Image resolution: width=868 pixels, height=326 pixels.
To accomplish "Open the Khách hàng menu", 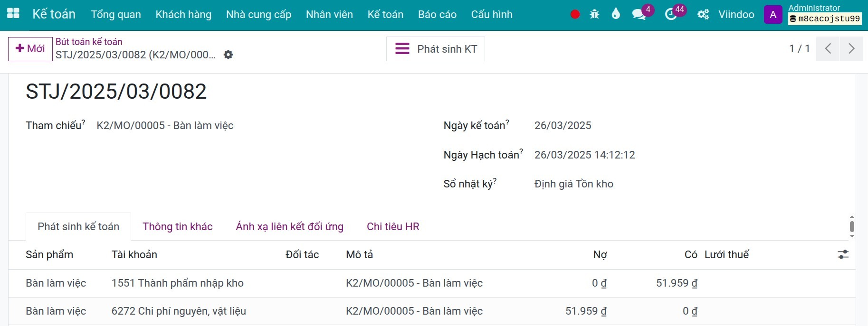I will tap(183, 15).
